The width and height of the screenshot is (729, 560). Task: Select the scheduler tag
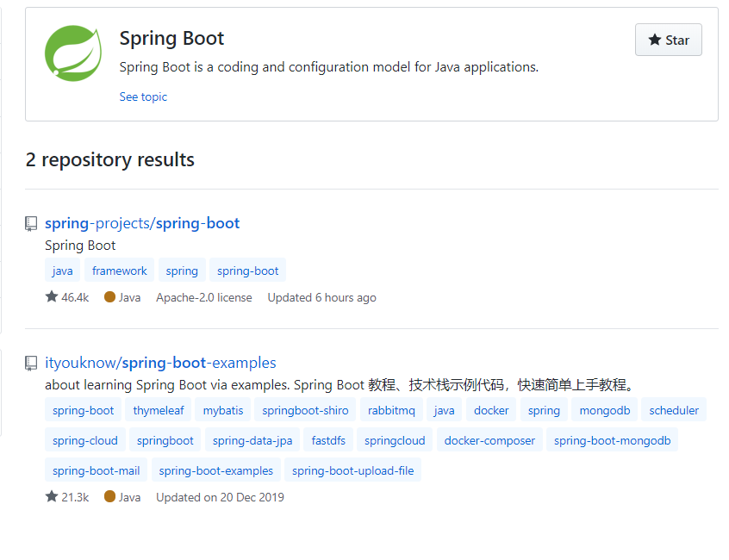(674, 410)
